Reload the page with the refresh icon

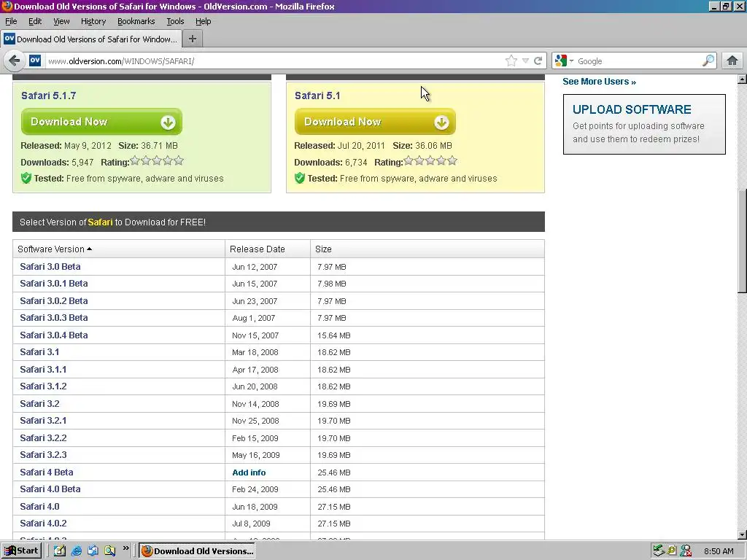click(538, 61)
